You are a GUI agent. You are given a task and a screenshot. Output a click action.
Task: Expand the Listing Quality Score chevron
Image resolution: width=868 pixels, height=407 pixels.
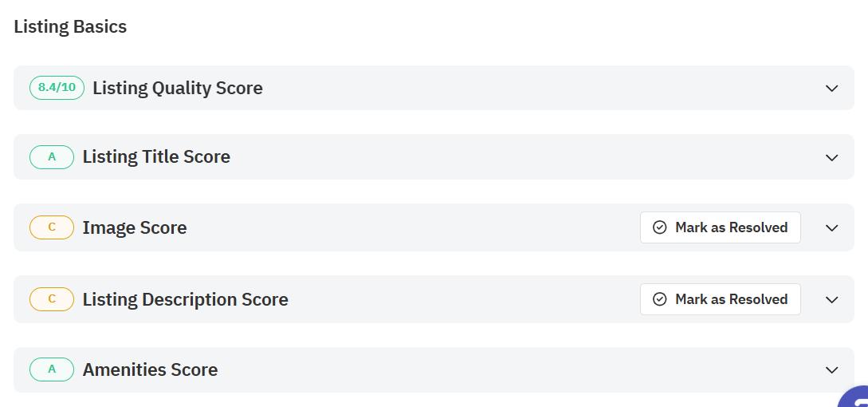pyautogui.click(x=832, y=88)
